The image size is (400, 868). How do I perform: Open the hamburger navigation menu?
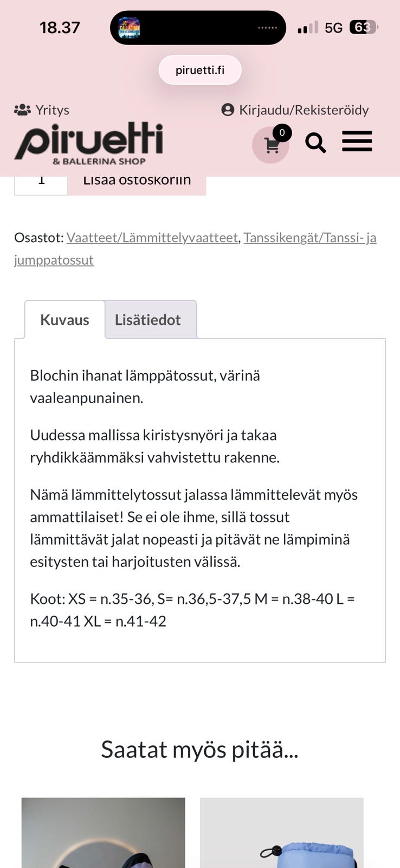[357, 142]
